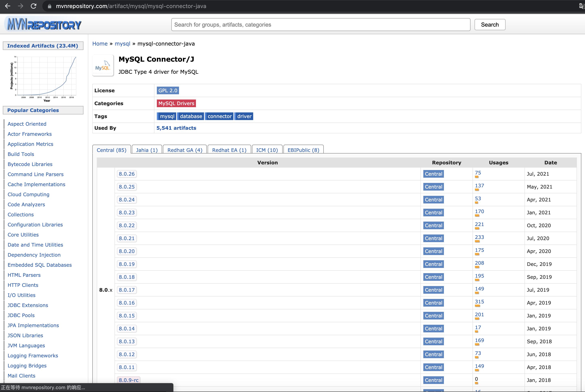Click the driver tag
Viewport: 585px width, 392px height.
coord(244,116)
